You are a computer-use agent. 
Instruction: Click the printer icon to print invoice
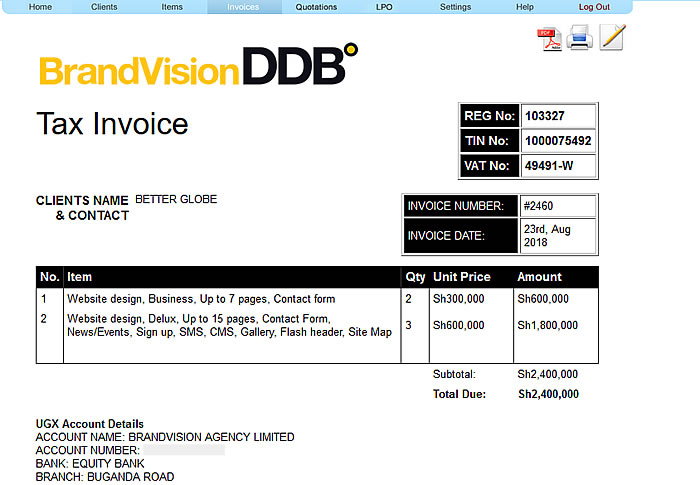tap(581, 39)
